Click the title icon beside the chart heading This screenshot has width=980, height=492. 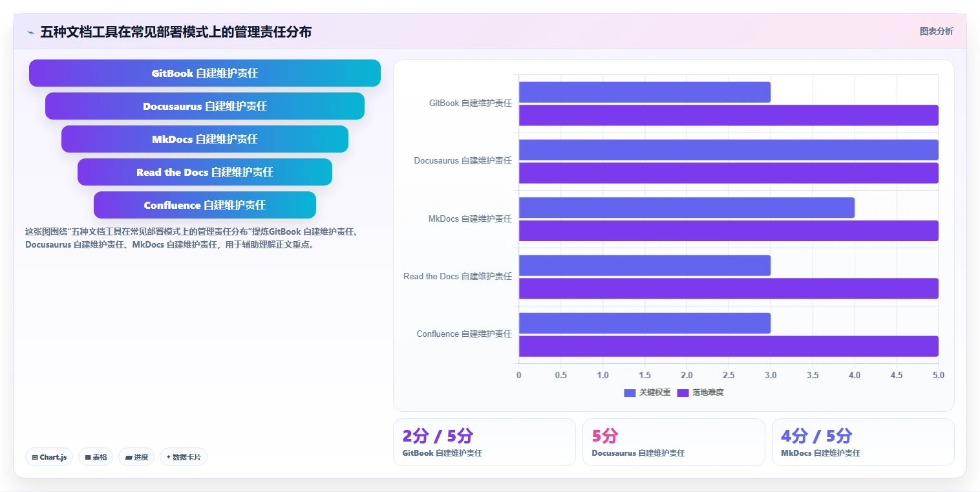(x=30, y=32)
